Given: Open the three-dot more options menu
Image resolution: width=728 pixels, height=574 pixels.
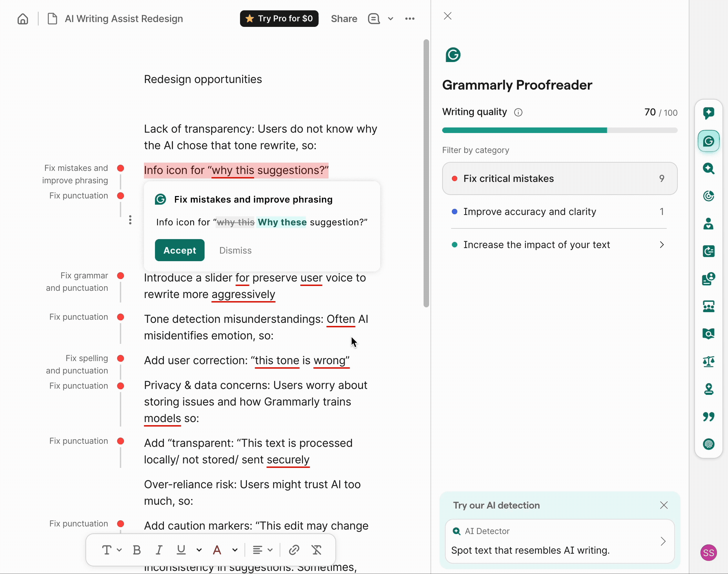Looking at the screenshot, I should click(x=410, y=19).
